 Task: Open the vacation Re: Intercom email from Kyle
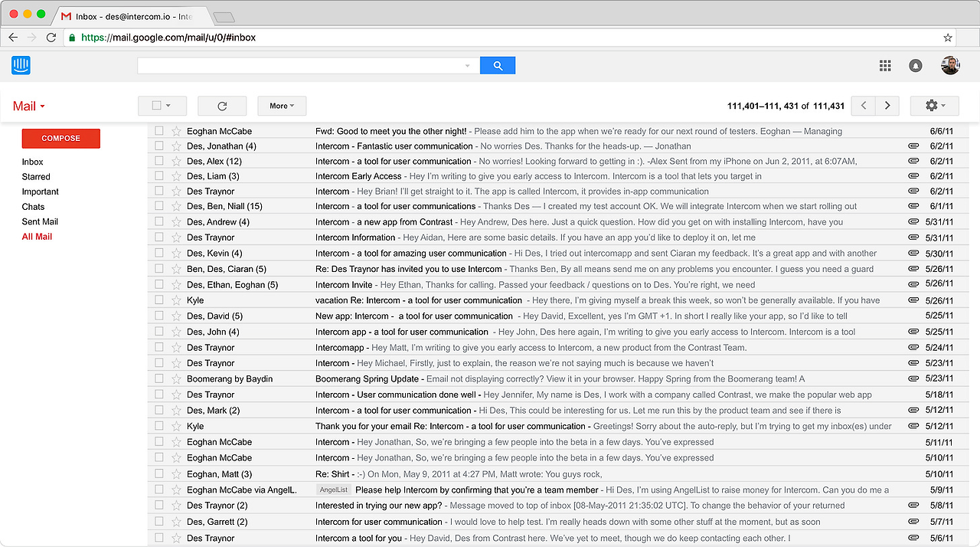point(419,300)
